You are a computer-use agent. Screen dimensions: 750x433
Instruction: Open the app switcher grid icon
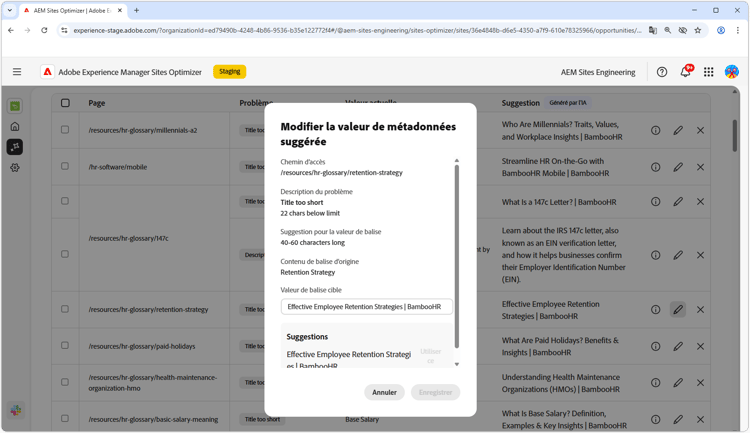point(708,72)
